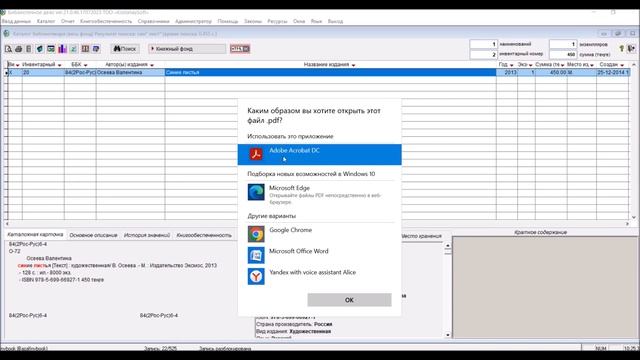Click the сумма (тенге) field showing 450
Screen dimensions: 640x360
pos(563,54)
